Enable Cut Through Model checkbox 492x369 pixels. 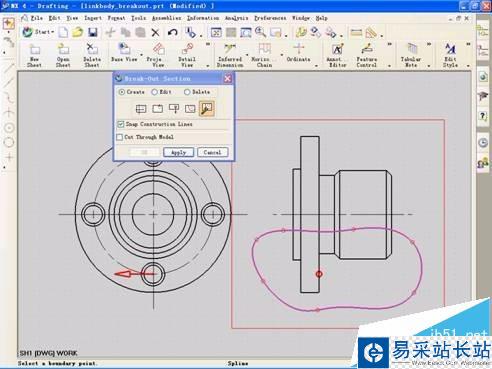coord(120,137)
